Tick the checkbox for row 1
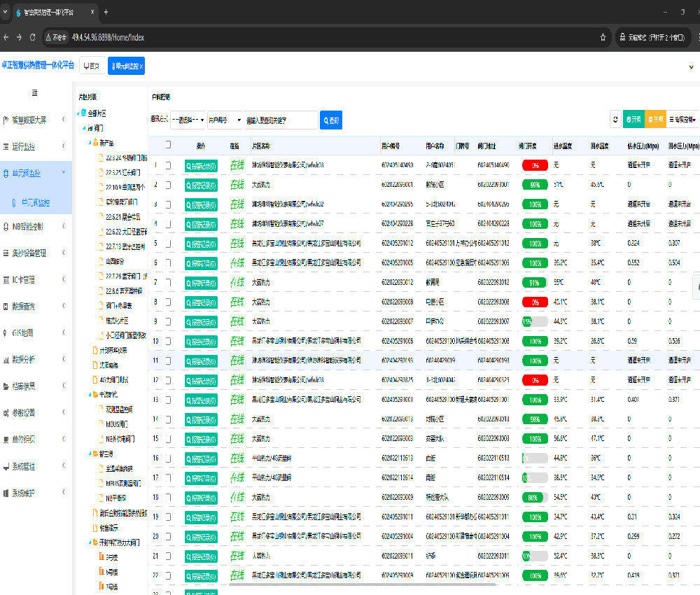This screenshot has height=595, width=700. click(x=168, y=165)
